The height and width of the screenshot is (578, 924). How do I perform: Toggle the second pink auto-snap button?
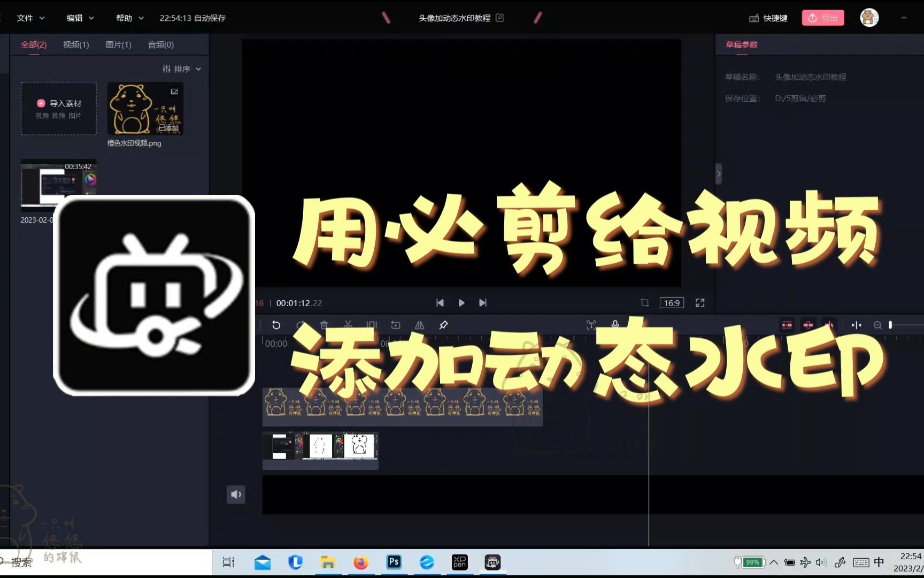(808, 325)
